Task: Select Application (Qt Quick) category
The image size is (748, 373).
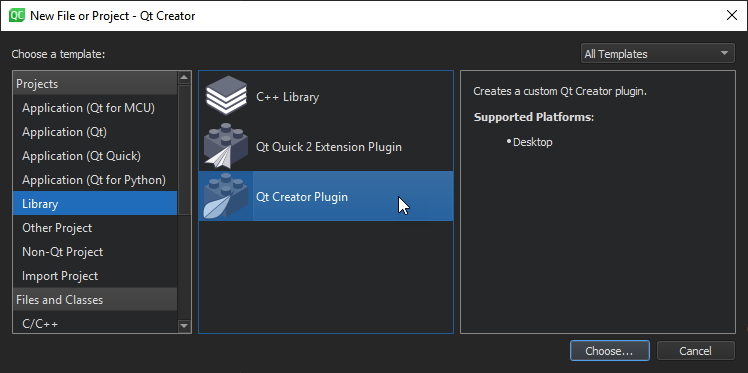Action: point(95,155)
